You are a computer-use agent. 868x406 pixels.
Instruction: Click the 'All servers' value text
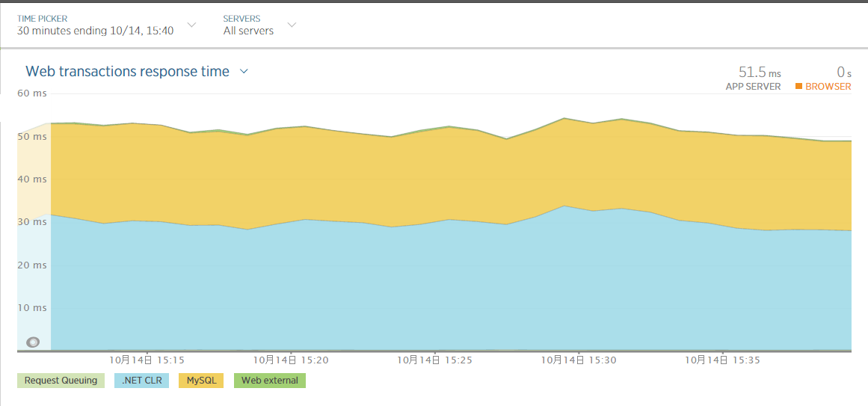click(x=248, y=31)
